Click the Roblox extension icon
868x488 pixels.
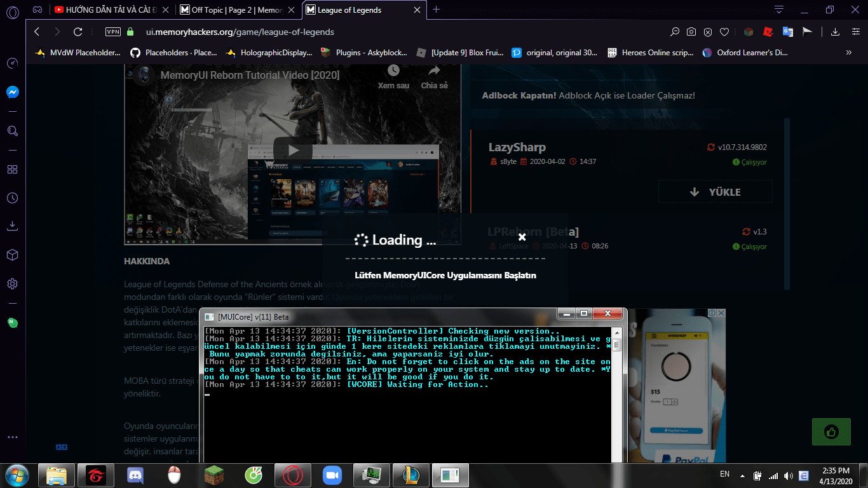[x=768, y=32]
